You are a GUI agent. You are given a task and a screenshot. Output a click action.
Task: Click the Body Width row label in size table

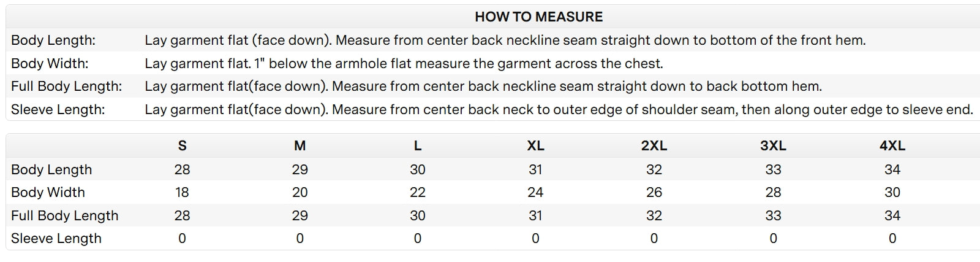(48, 193)
